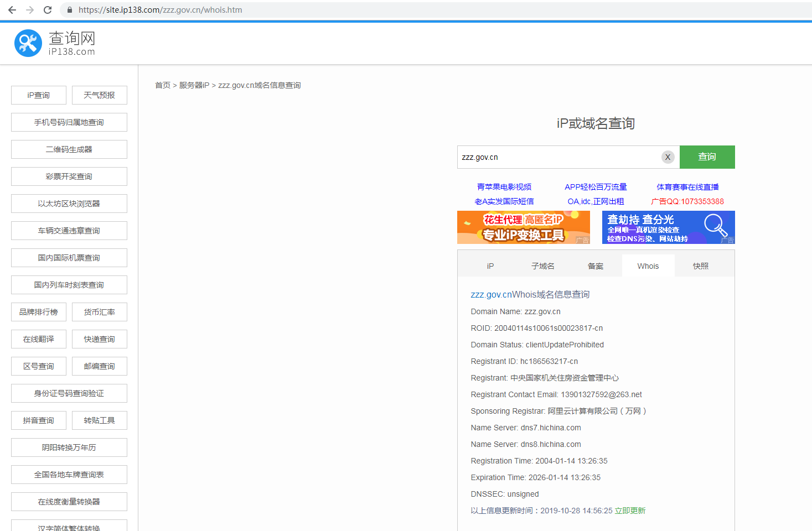
Task: Click 查询网 iP138.com site title
Action: click(x=72, y=43)
